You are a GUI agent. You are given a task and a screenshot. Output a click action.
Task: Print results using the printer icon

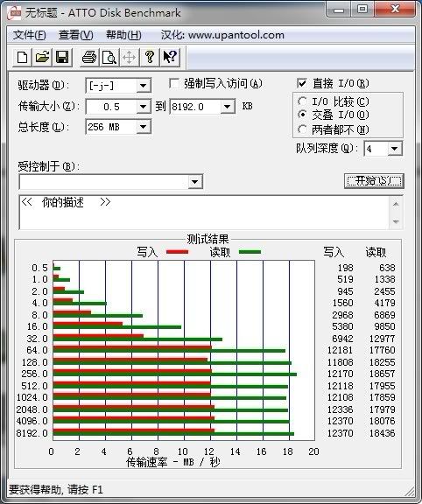click(x=89, y=57)
